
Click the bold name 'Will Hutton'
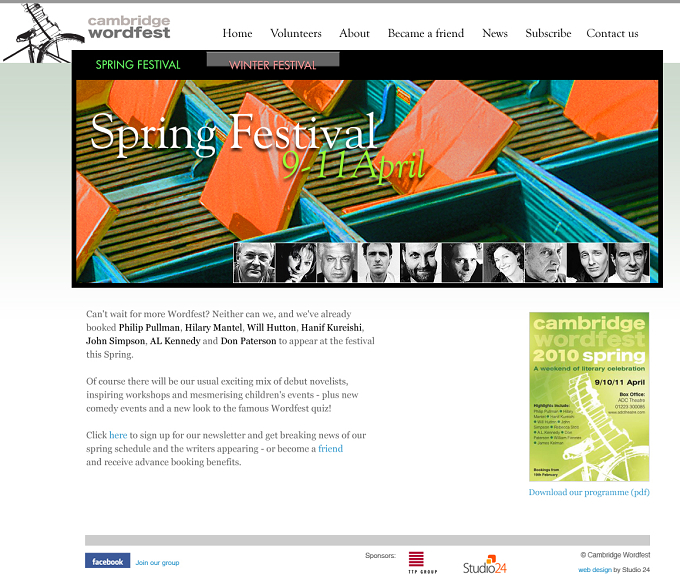click(x=271, y=328)
